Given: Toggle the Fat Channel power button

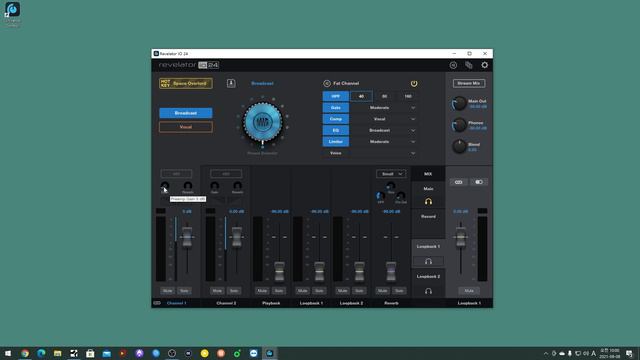Looking at the screenshot, I should point(414,83).
